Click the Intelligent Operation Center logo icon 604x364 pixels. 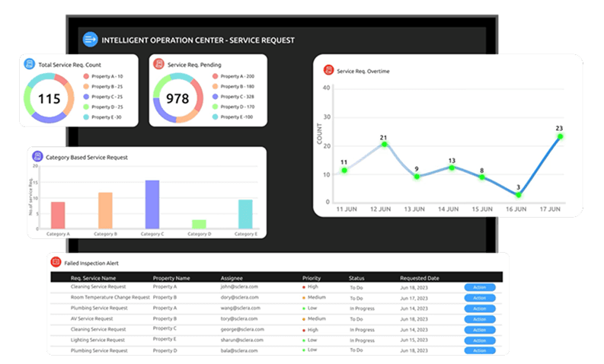point(90,40)
